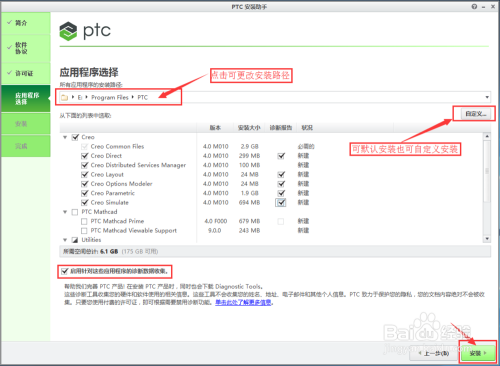The width and height of the screenshot is (500, 366).
Task: Select the 软件协议 step in sidebar
Action: point(26,48)
